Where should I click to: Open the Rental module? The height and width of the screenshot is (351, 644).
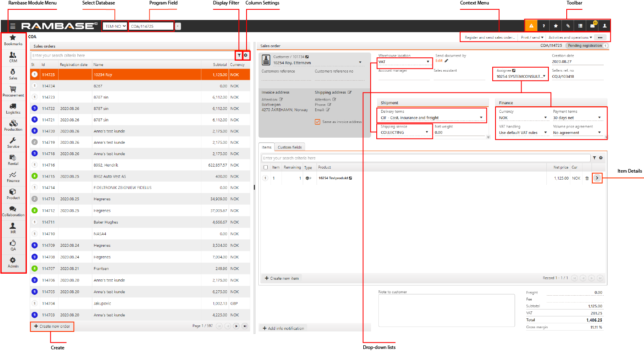pyautogui.click(x=13, y=160)
